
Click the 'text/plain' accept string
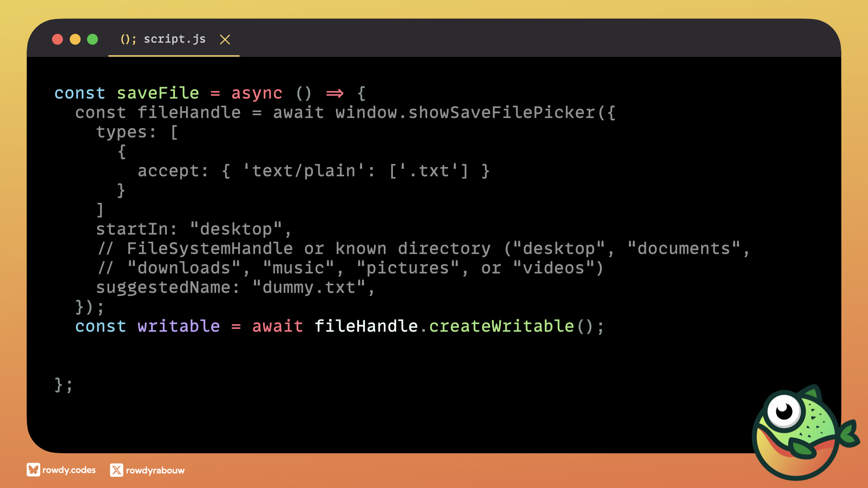(x=303, y=171)
